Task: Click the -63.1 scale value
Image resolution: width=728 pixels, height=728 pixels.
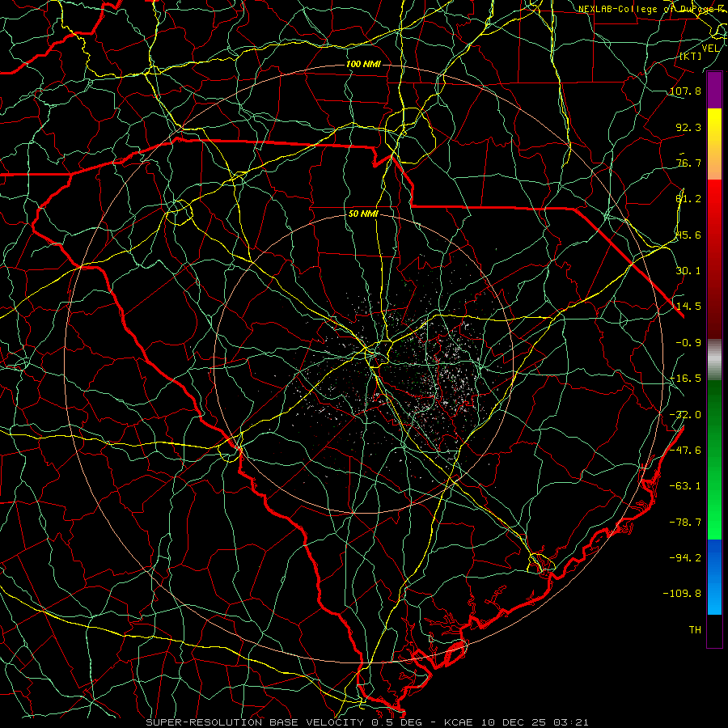Action: click(x=685, y=486)
